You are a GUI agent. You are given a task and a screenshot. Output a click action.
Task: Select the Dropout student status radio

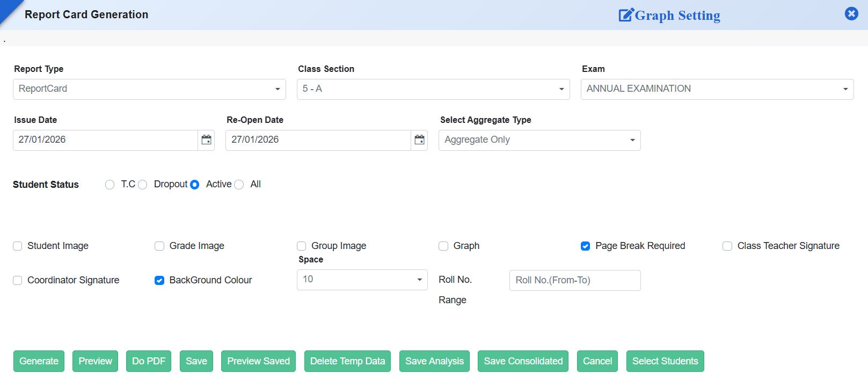[143, 185]
